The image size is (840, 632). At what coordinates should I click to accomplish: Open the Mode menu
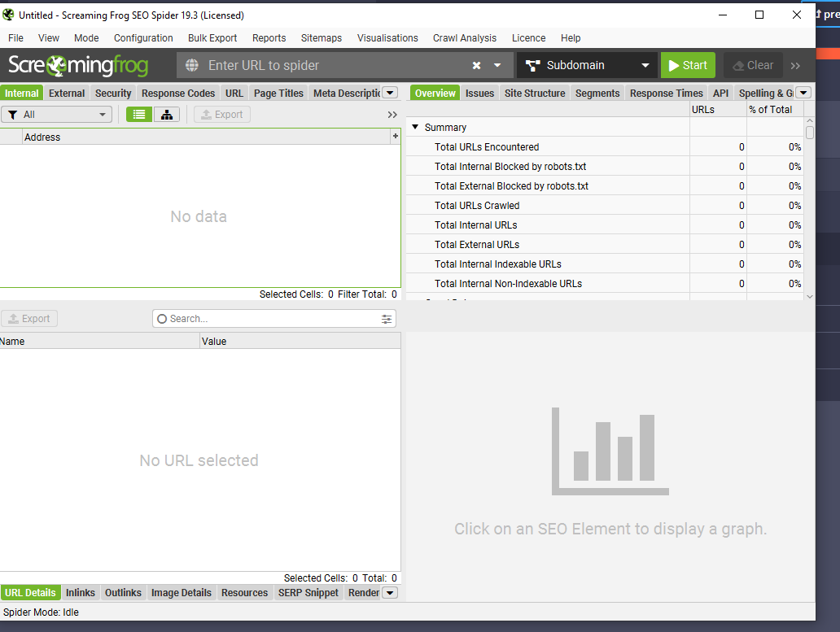pos(86,38)
